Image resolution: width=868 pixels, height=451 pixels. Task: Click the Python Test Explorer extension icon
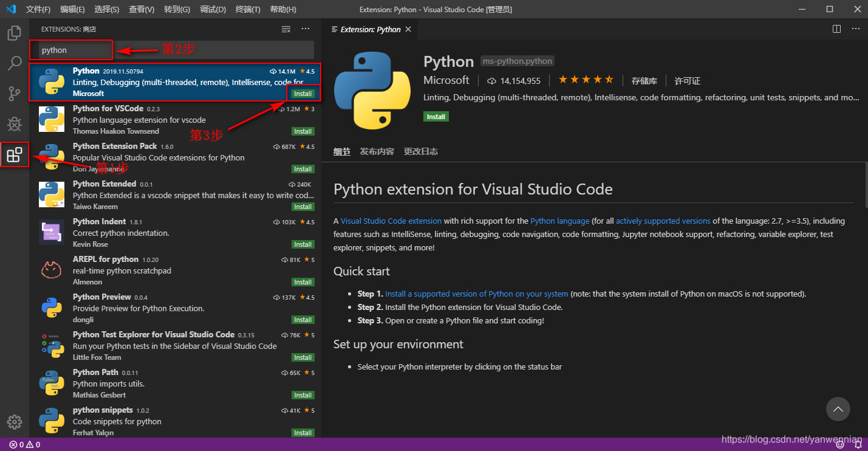52,345
